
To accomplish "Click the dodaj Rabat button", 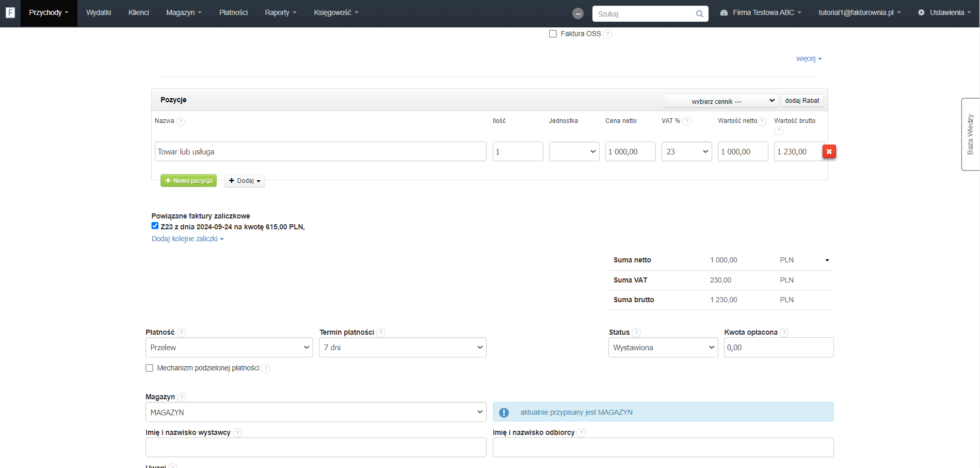I will (x=802, y=101).
